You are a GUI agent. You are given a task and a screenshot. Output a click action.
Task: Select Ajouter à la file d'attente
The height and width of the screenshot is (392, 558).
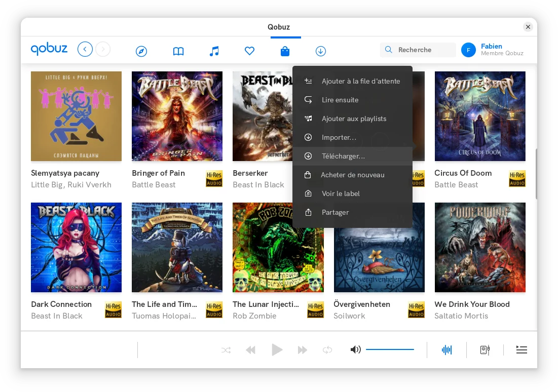point(353,81)
